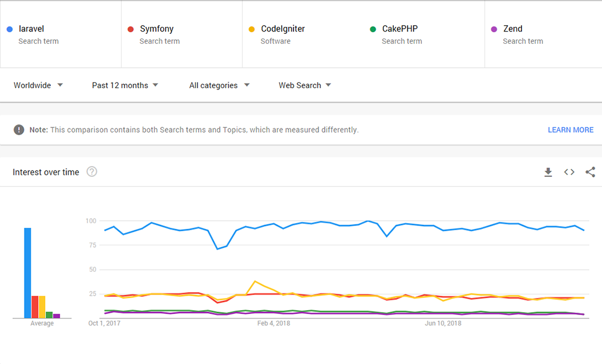Click the yellow CodeIgniter peak on chart
This screenshot has width=602, height=364.
(x=255, y=281)
